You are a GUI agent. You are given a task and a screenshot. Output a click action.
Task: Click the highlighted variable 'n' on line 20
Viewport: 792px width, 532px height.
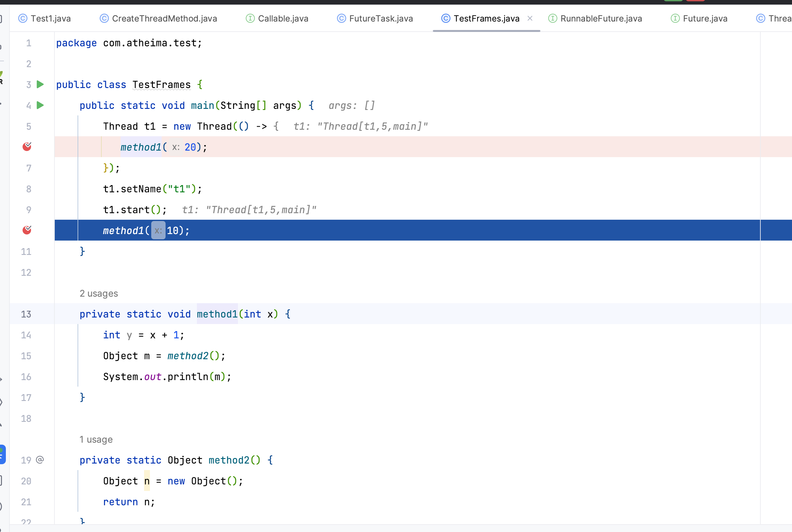[147, 481]
